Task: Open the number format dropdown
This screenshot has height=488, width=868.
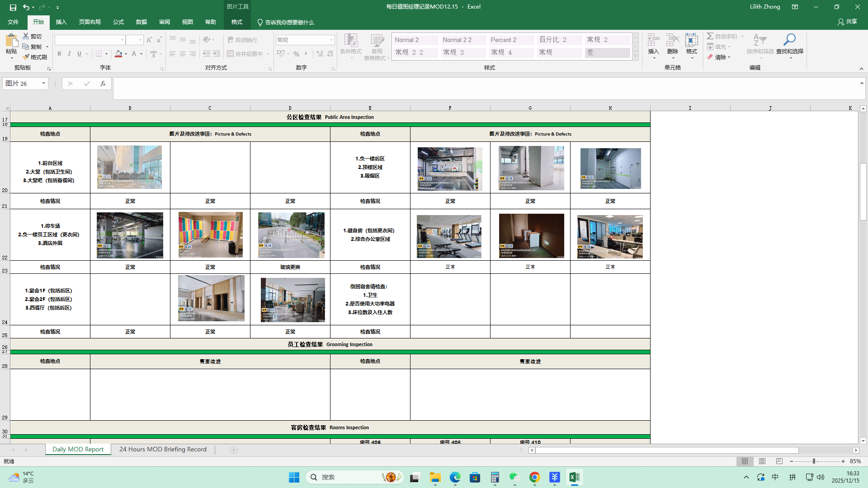Action: pos(331,40)
